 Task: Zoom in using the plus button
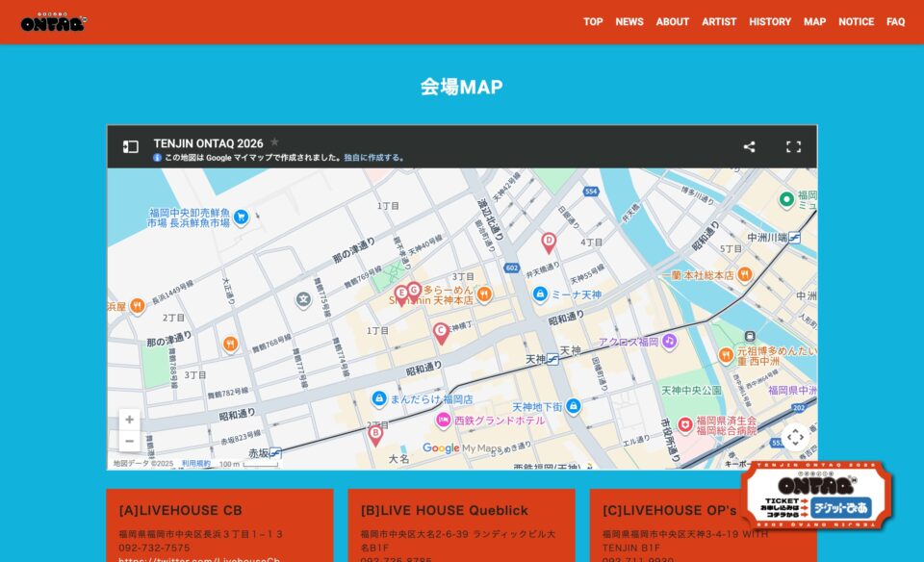click(128, 420)
